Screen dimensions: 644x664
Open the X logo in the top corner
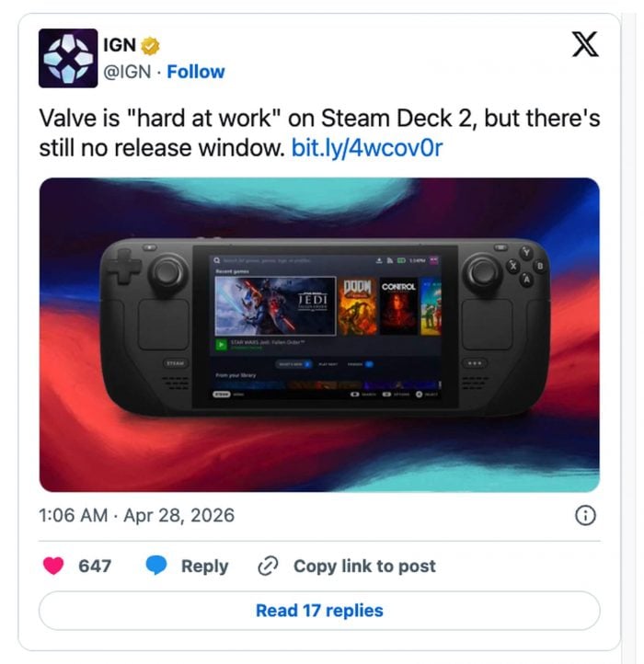coord(585,44)
